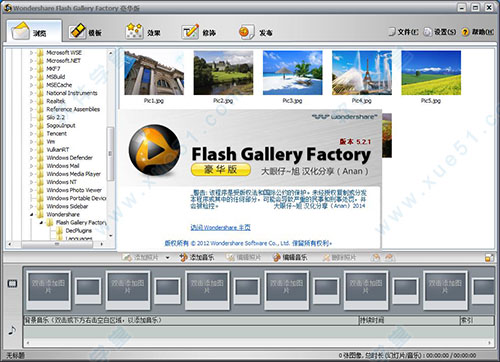Image resolution: width=500 pixels, height=362 pixels.
Task: Open the 修饰 (Decorate) tab
Action: [x=199, y=32]
